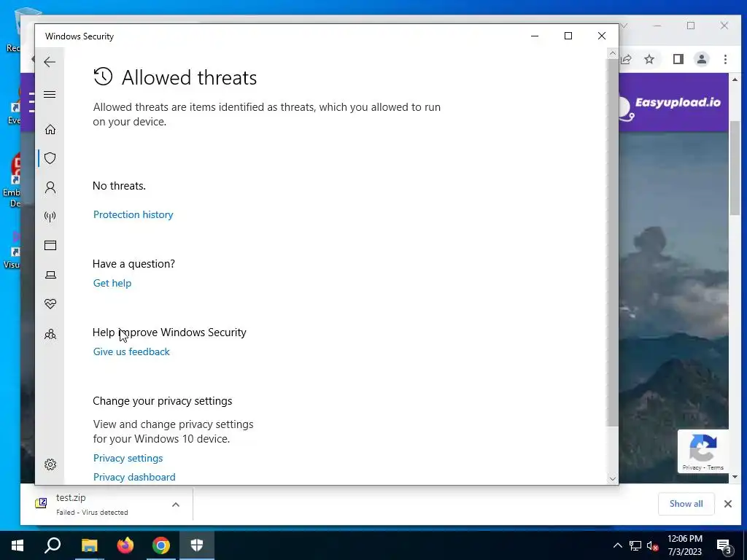Launch Firefox from the taskbar

click(x=125, y=545)
